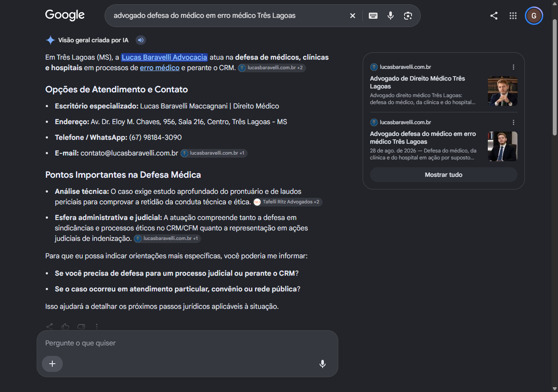Click the address Av. Dr. Eloy M. Chaves text
The height and width of the screenshot is (392, 558).
coord(189,122)
